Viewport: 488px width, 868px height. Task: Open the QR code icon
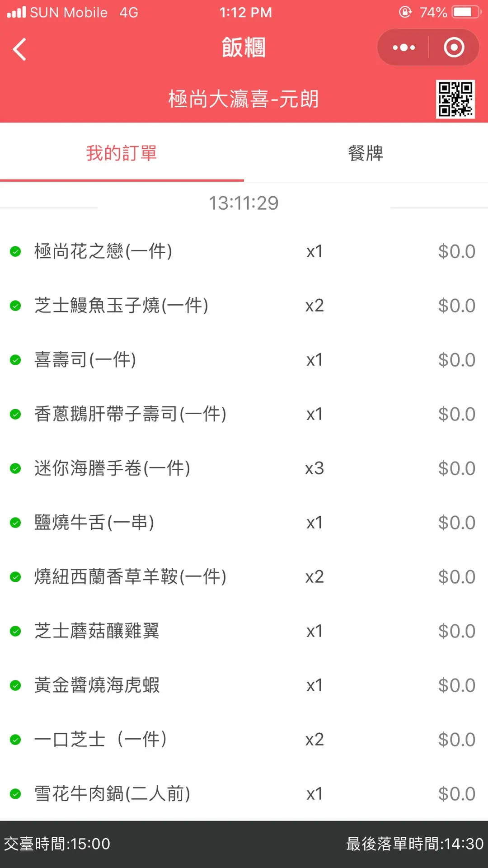pos(455,99)
